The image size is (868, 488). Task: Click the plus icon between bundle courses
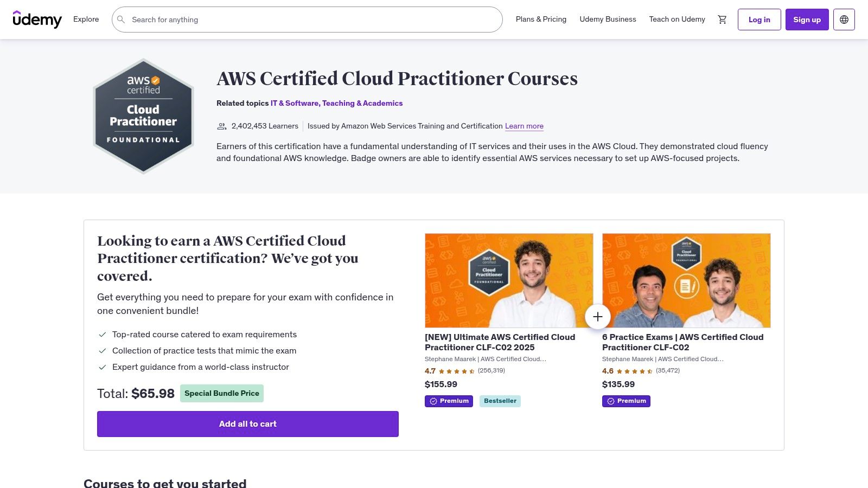coord(597,316)
